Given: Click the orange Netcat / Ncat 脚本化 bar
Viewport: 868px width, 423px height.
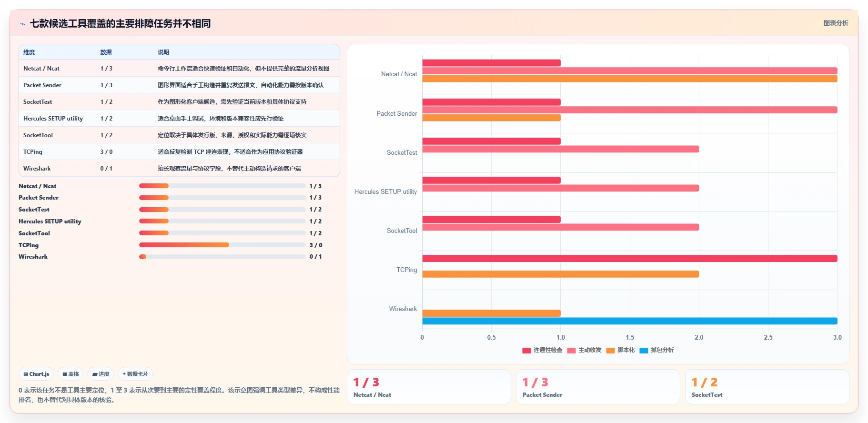Looking at the screenshot, I should click(630, 79).
